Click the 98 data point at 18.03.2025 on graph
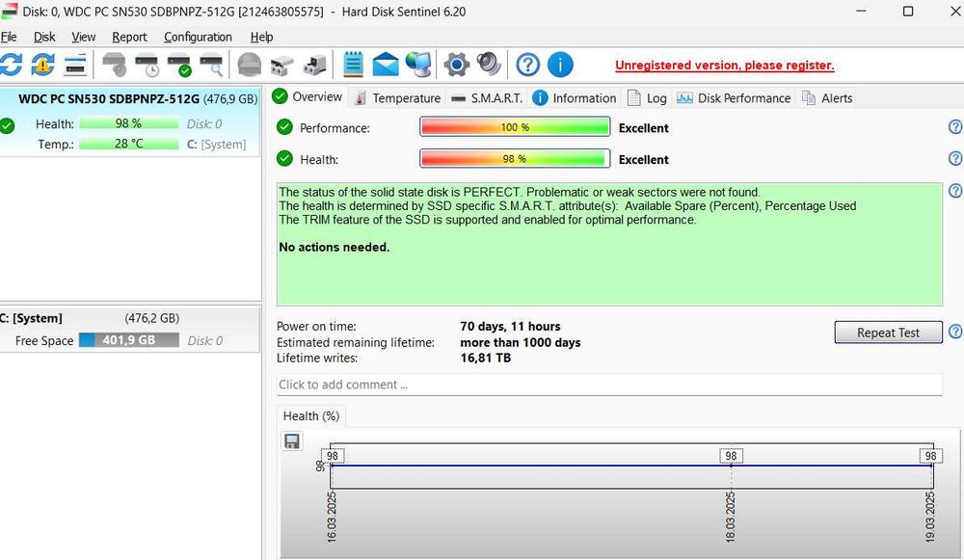 [731, 456]
